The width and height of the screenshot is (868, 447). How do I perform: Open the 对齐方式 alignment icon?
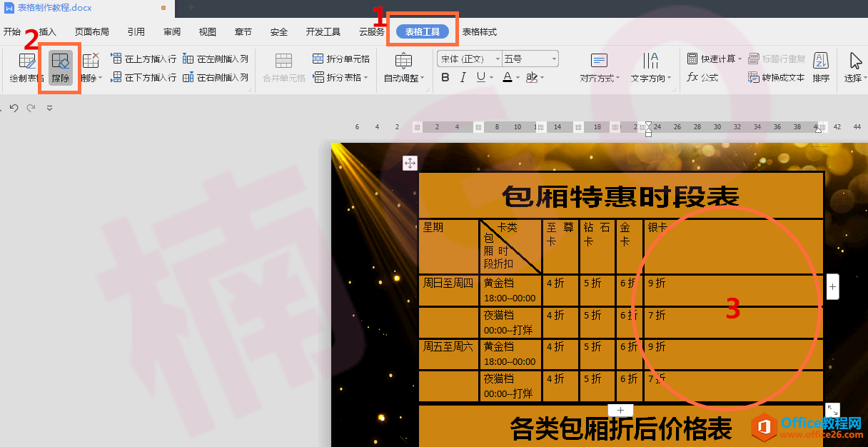click(599, 61)
